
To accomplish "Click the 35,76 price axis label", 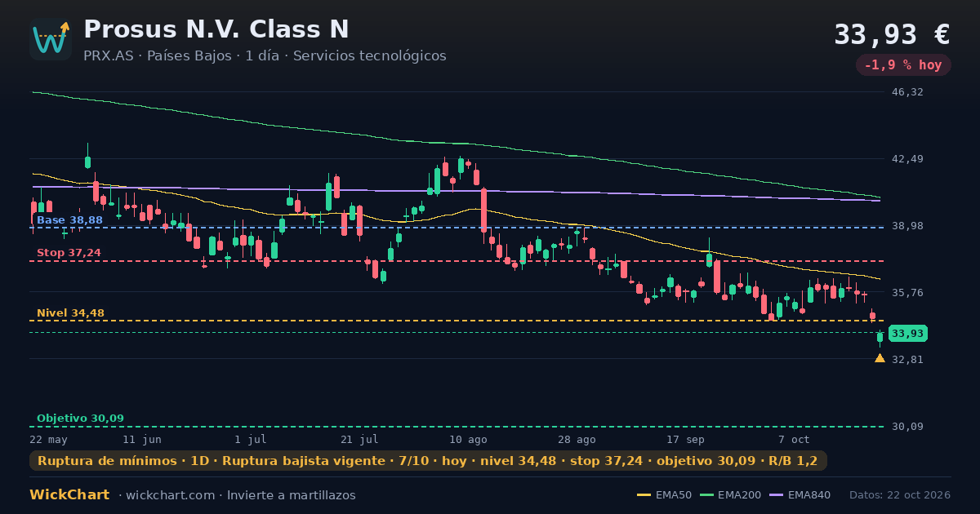I will pos(907,292).
